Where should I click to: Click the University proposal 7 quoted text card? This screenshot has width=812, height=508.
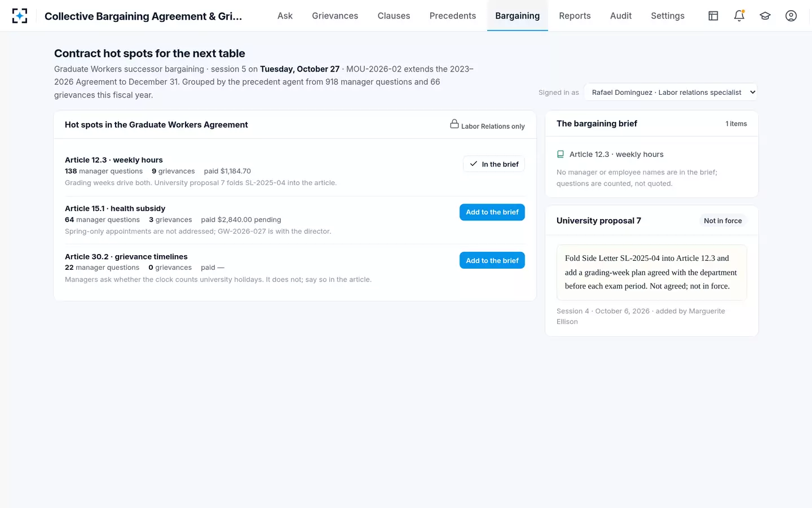click(652, 272)
